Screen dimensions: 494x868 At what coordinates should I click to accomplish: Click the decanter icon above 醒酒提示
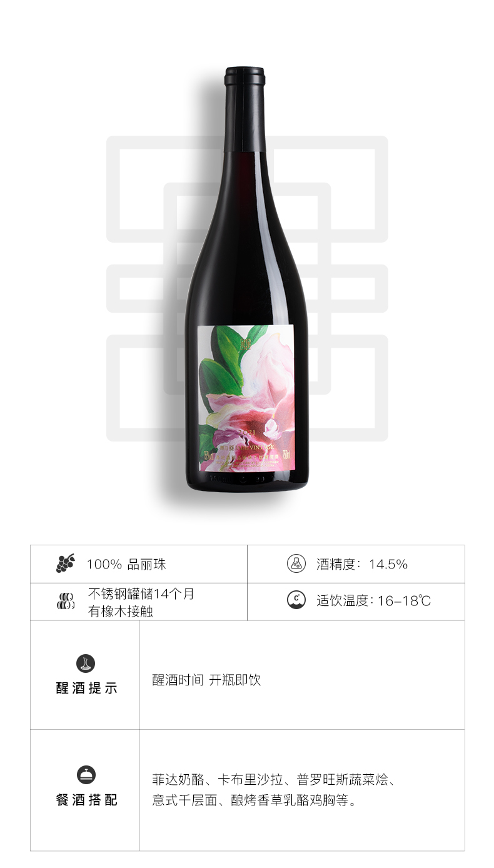pyautogui.click(x=86, y=664)
